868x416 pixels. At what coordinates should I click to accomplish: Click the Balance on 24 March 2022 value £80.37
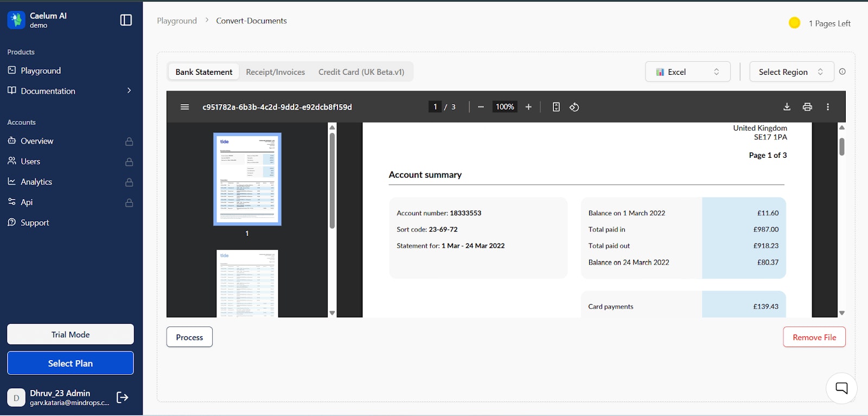pyautogui.click(x=768, y=262)
